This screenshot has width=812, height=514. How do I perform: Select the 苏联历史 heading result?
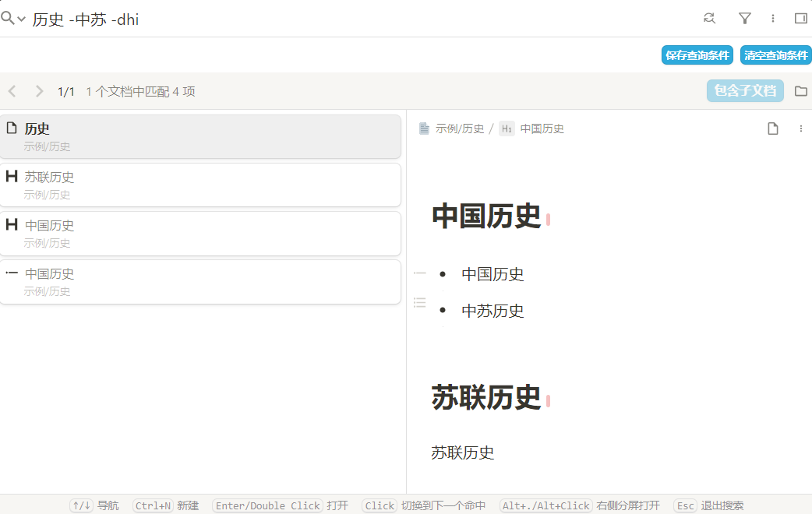coord(200,185)
